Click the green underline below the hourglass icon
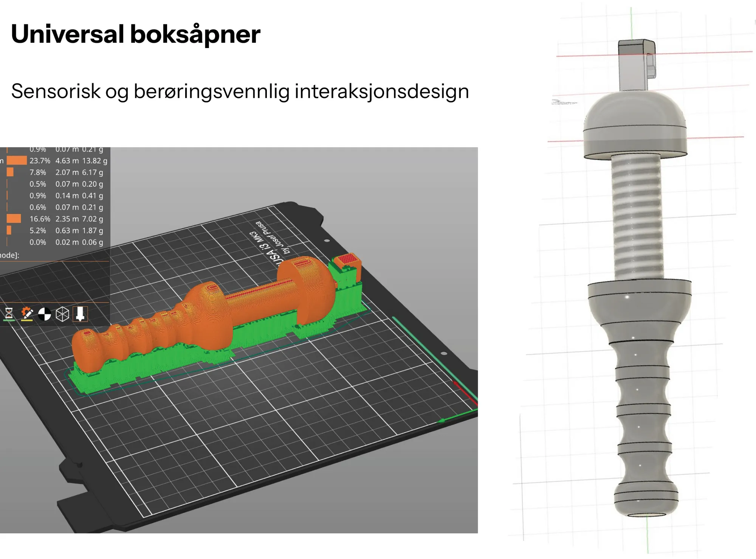Screen dimensions: 756x559 [9, 320]
